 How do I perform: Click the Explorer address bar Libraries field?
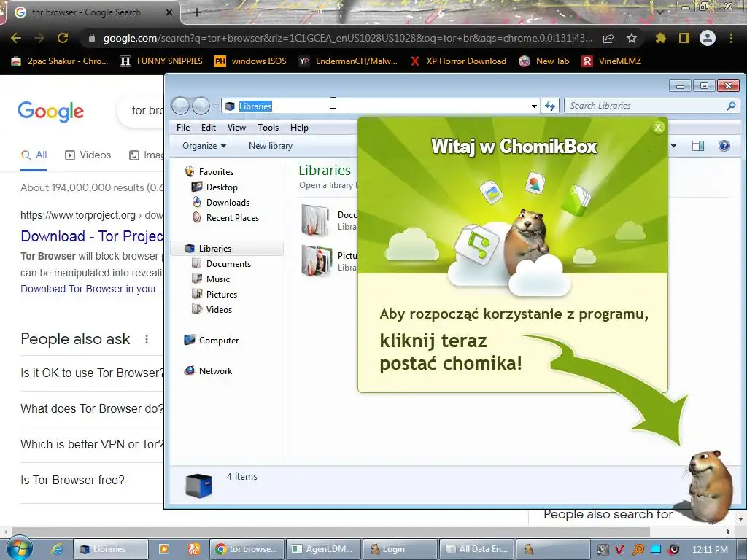click(379, 106)
